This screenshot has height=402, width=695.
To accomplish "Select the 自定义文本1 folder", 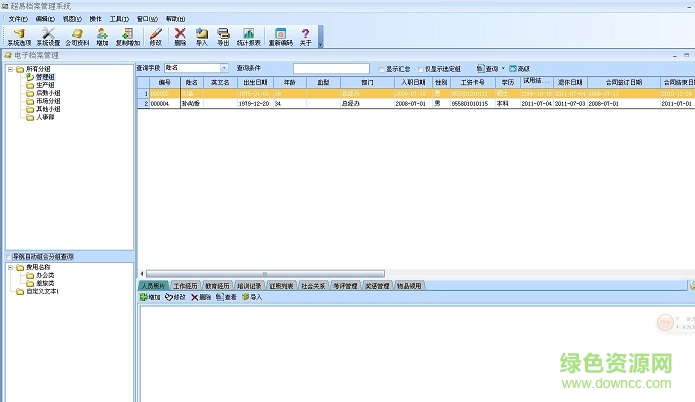I will coord(43,291).
